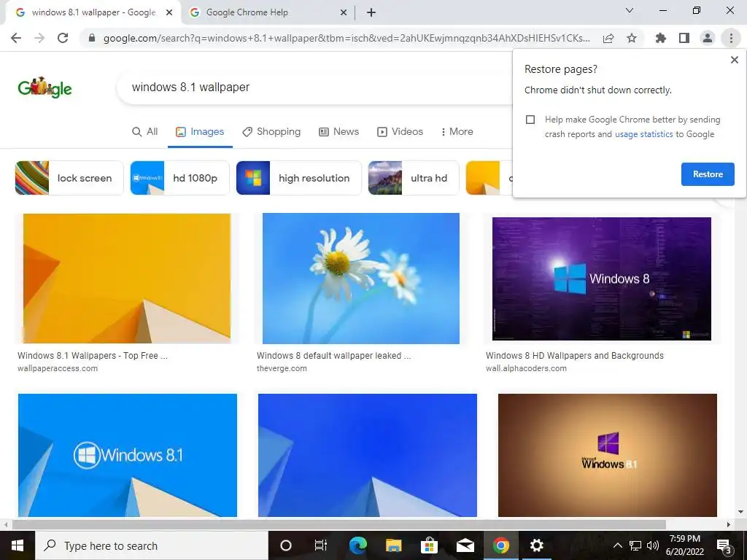Launch Microsoft Edge from the taskbar

point(357,545)
